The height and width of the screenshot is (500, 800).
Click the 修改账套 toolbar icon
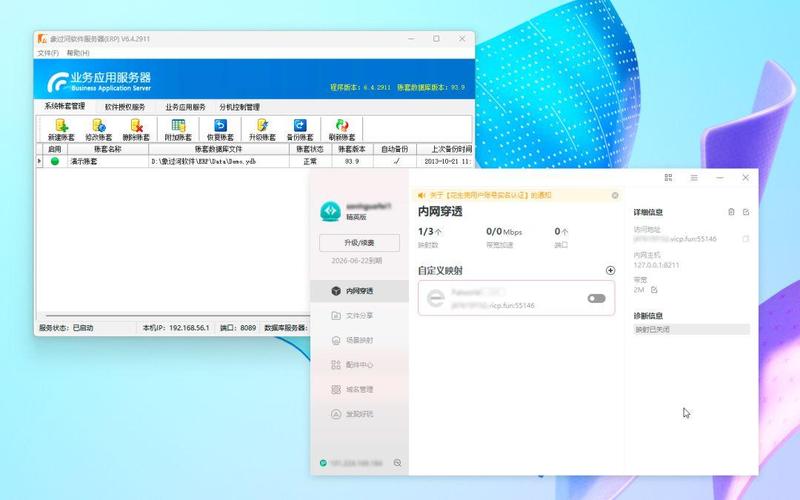[x=98, y=130]
